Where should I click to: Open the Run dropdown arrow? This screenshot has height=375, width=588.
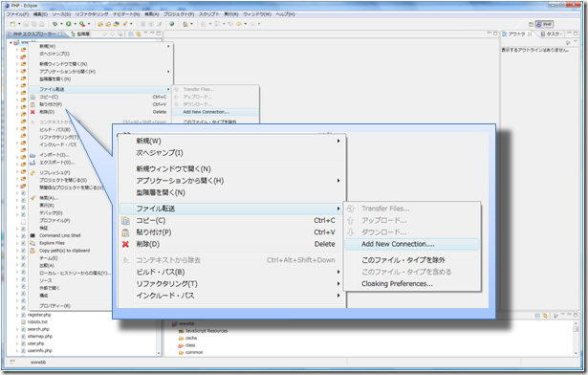(75, 24)
